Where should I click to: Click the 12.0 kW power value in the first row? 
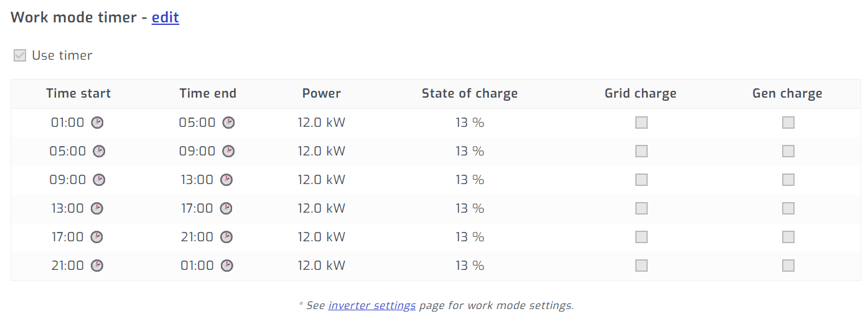tap(321, 123)
